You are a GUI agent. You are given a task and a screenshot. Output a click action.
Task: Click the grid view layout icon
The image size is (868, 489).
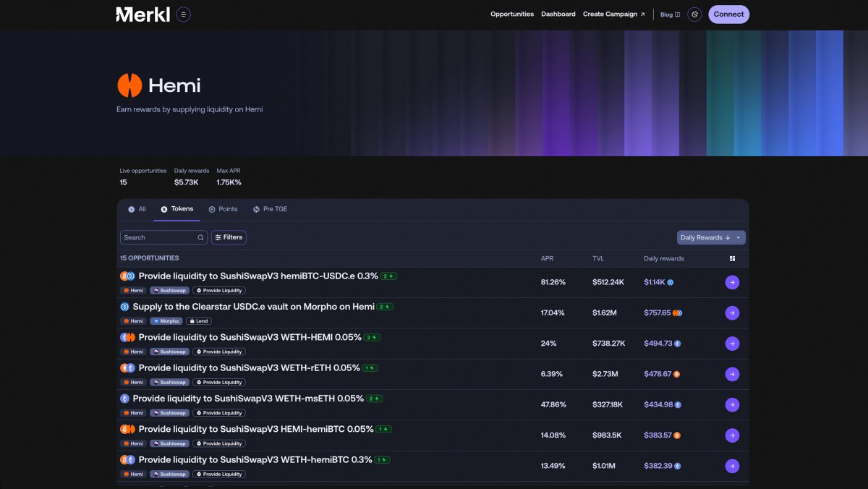(732, 258)
